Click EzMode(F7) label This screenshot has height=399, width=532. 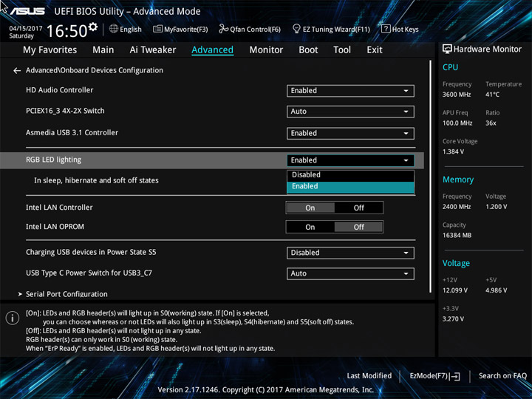tap(429, 375)
